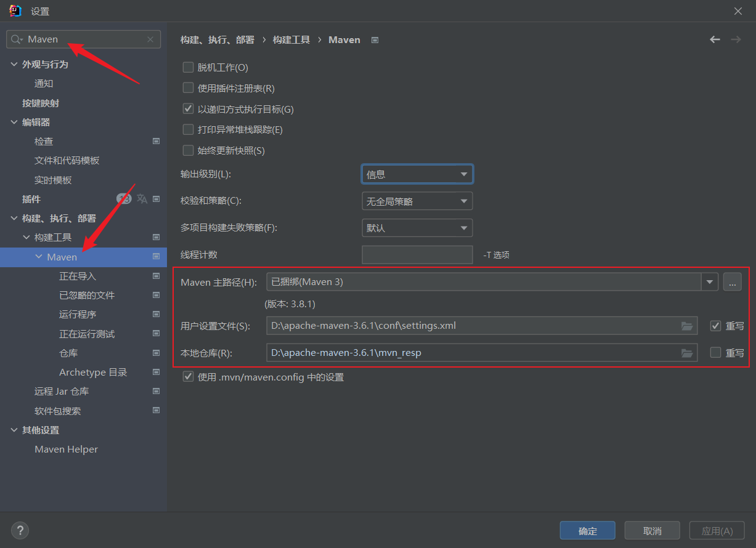The image size is (756, 548).
Task: Click the browse ... button for Maven home
Action: [732, 282]
